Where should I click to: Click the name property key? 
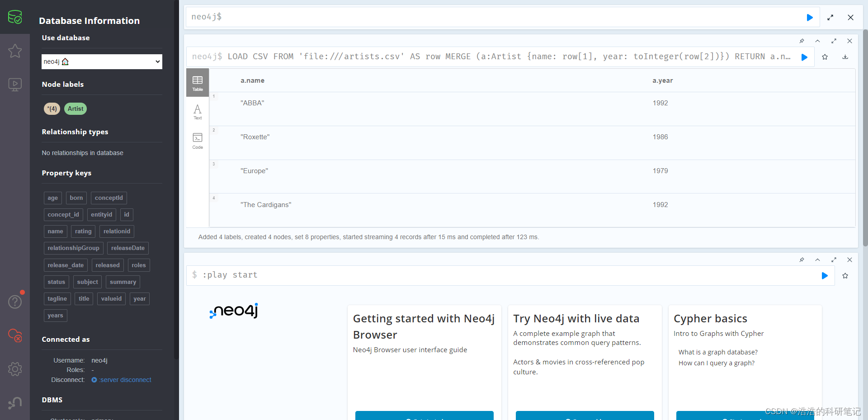tap(56, 231)
